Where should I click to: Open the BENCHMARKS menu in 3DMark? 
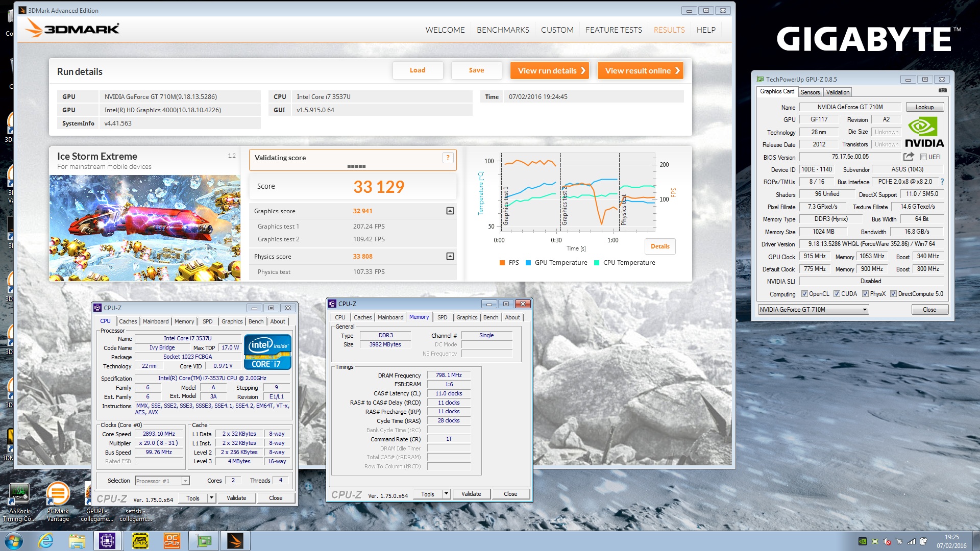503,30
